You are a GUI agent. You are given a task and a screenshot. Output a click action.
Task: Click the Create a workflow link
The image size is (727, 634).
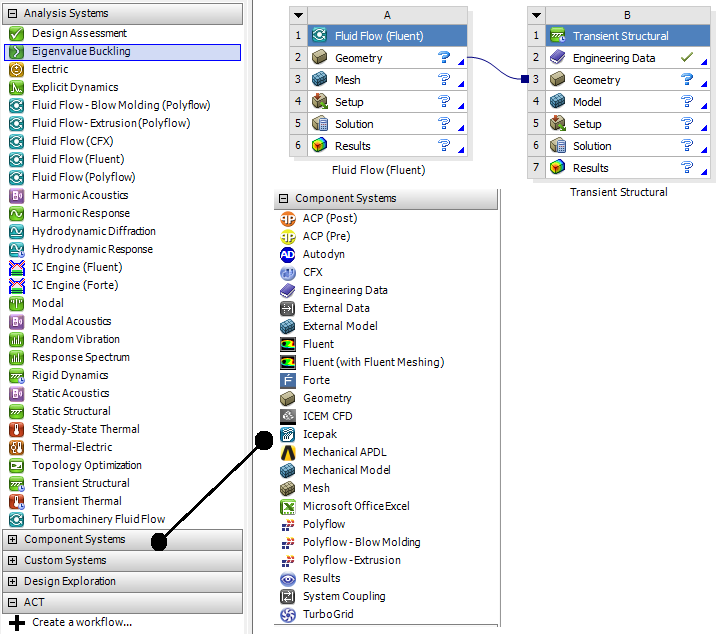pos(81,622)
